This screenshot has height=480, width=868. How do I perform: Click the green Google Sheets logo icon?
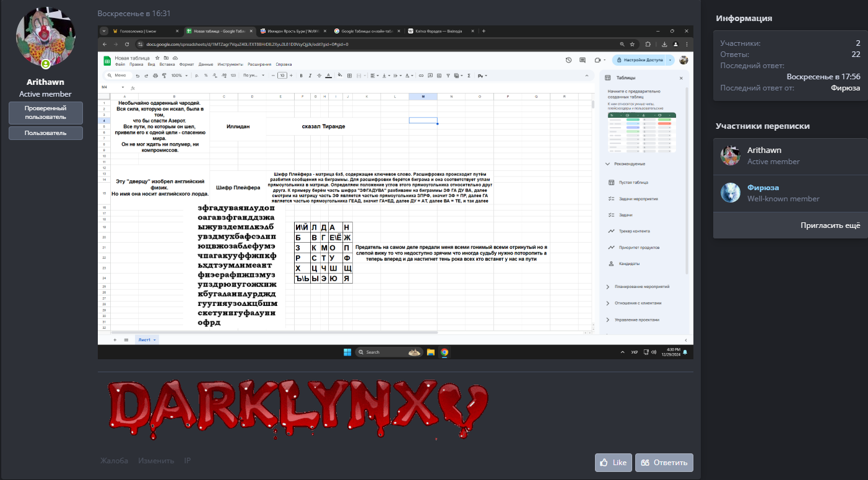pos(106,60)
